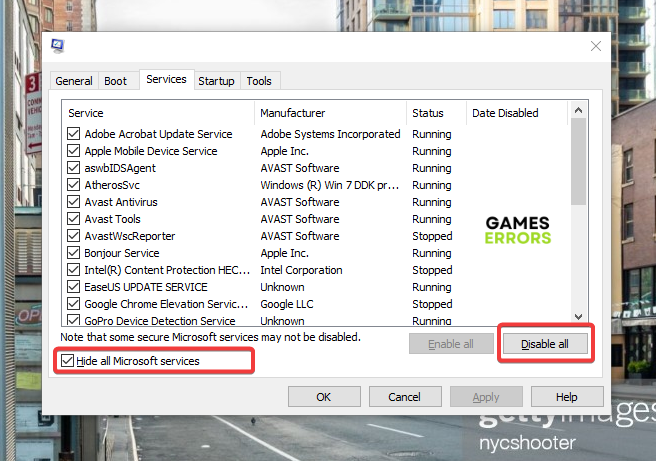The width and height of the screenshot is (656, 461).
Task: Select the Tools tab
Action: pyautogui.click(x=259, y=81)
